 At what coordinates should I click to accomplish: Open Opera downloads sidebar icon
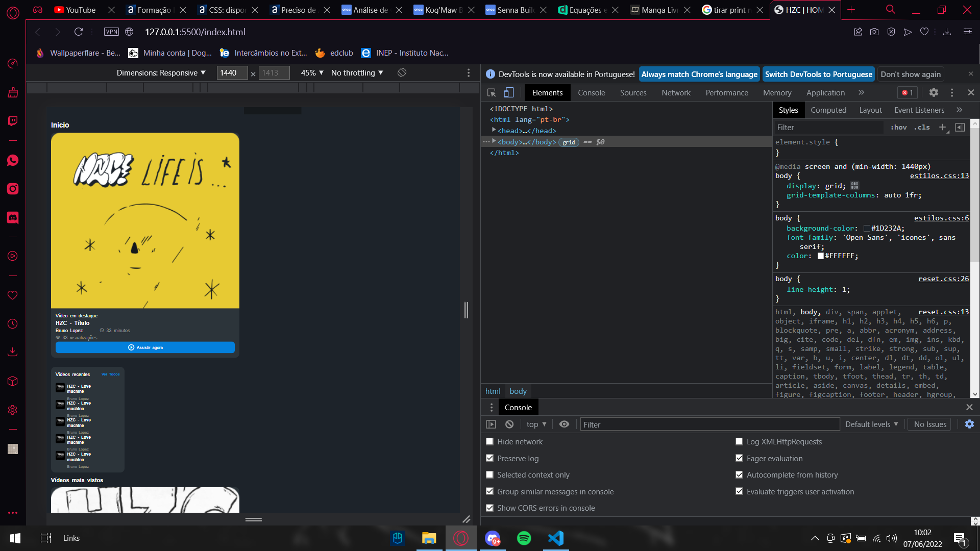point(13,352)
